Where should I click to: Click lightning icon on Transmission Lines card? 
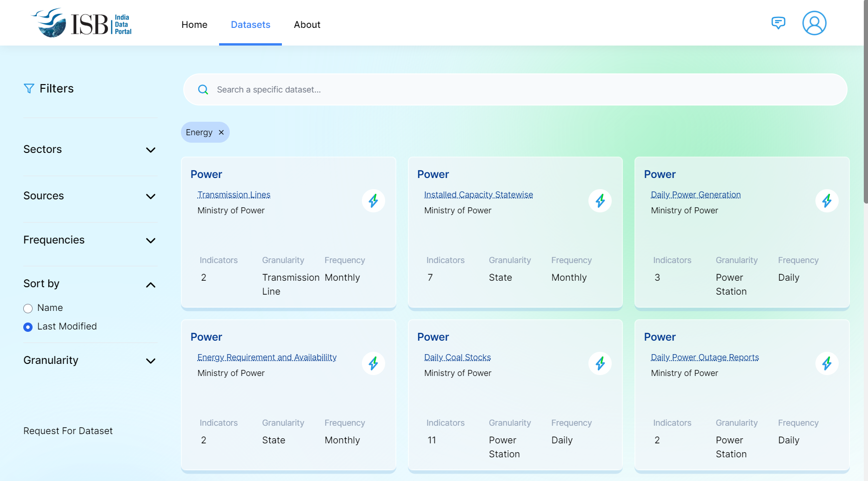[x=373, y=201]
